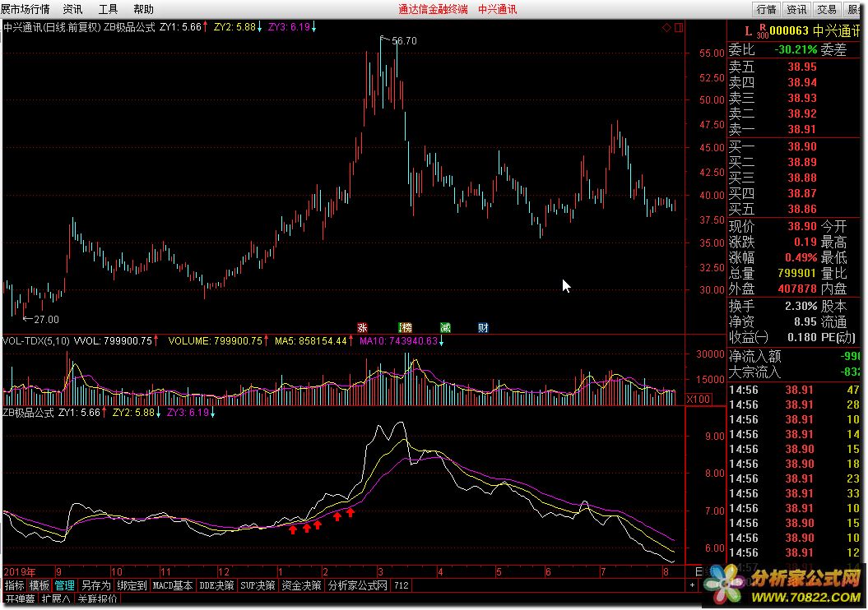Click the 涨 marker under the price chart
The image size is (868, 610).
pos(362,328)
